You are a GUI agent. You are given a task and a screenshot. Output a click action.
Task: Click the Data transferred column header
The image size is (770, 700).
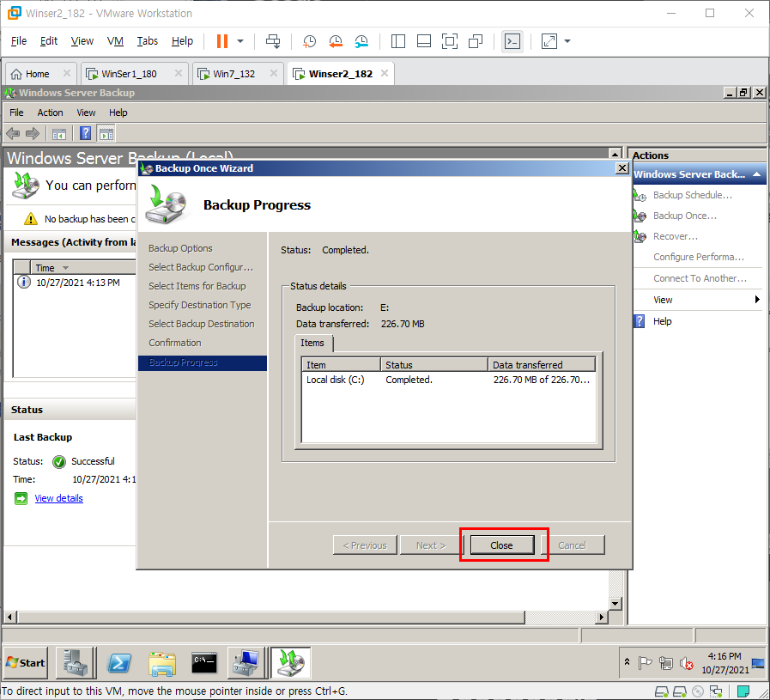[x=542, y=365]
